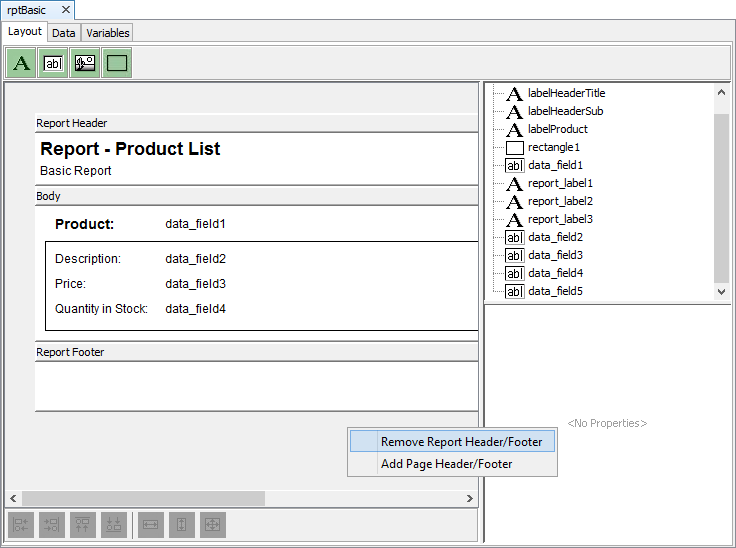Close the rptBasic document tab
Screen dimensions: 736x548
65,10
